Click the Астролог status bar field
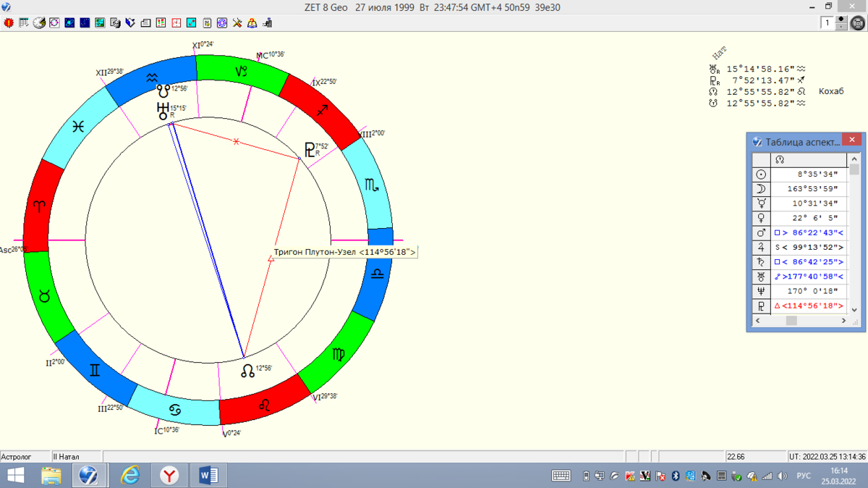 [25, 457]
